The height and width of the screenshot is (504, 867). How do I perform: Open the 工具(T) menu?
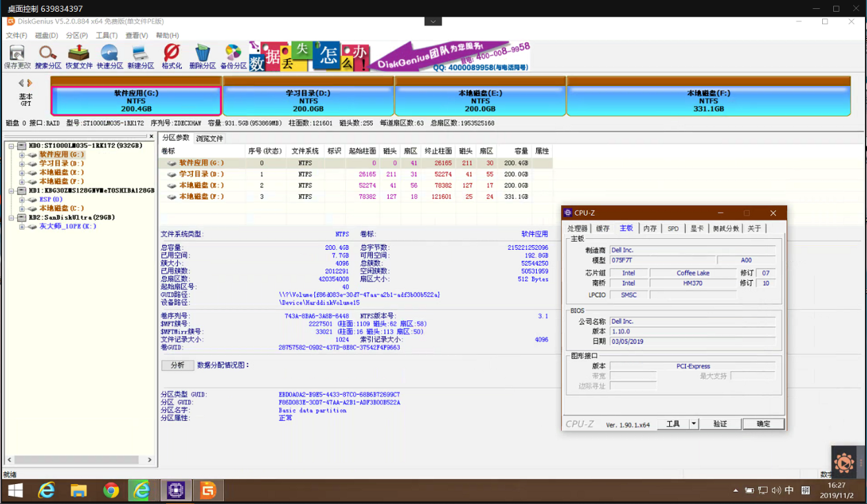tap(107, 35)
